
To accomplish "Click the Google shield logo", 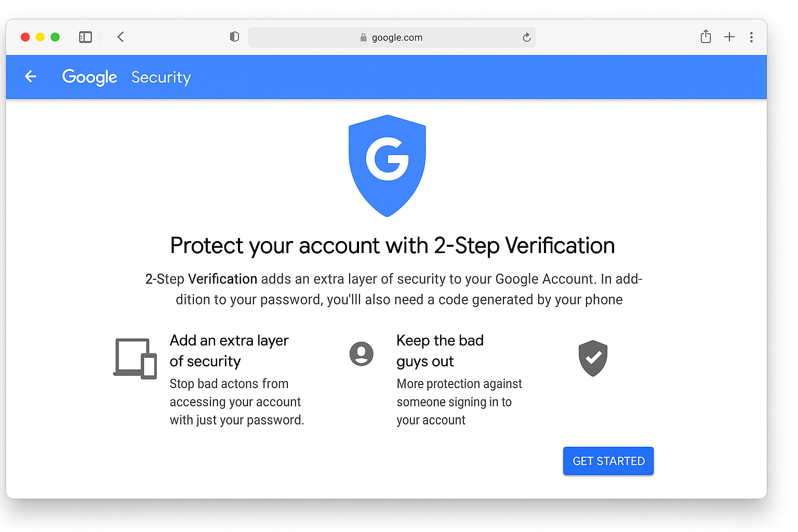I will (x=387, y=165).
